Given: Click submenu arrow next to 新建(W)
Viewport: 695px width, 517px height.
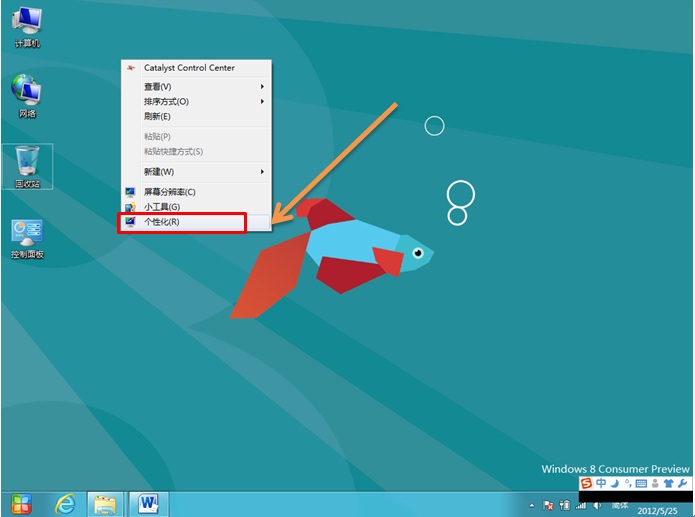Looking at the screenshot, I should (262, 172).
